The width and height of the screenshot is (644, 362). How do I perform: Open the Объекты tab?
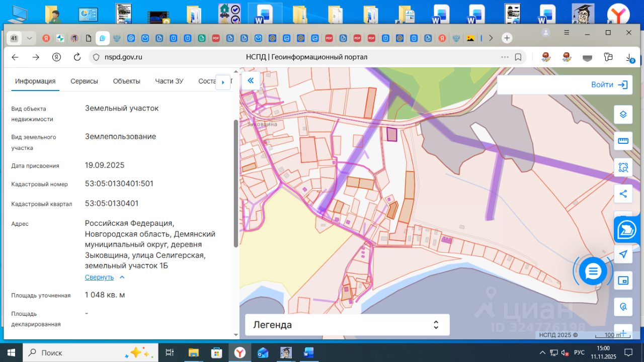point(126,81)
